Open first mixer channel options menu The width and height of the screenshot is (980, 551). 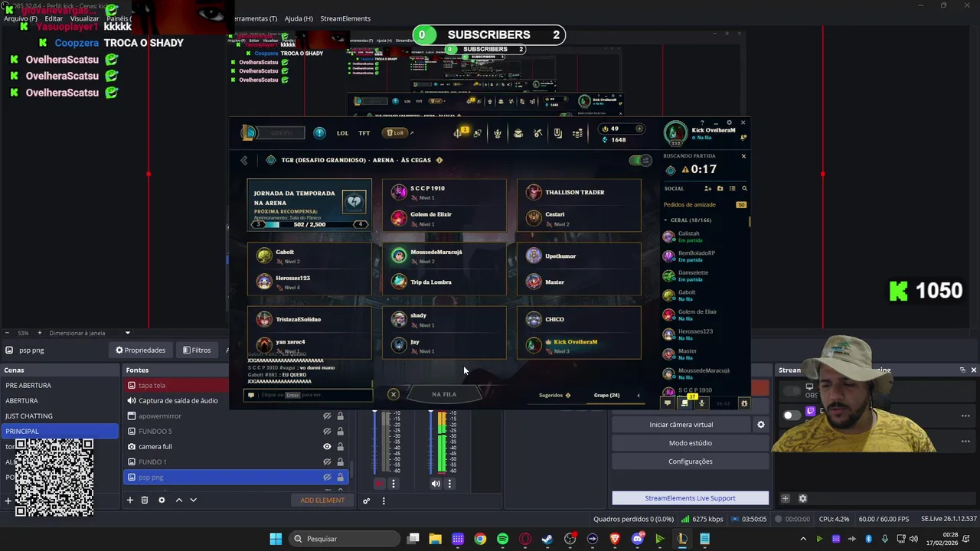(394, 484)
